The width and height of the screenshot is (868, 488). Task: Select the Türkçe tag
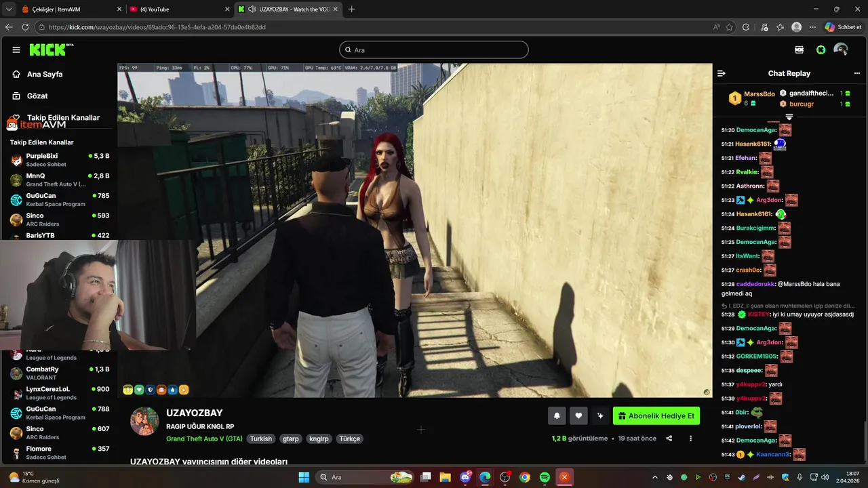(x=350, y=439)
